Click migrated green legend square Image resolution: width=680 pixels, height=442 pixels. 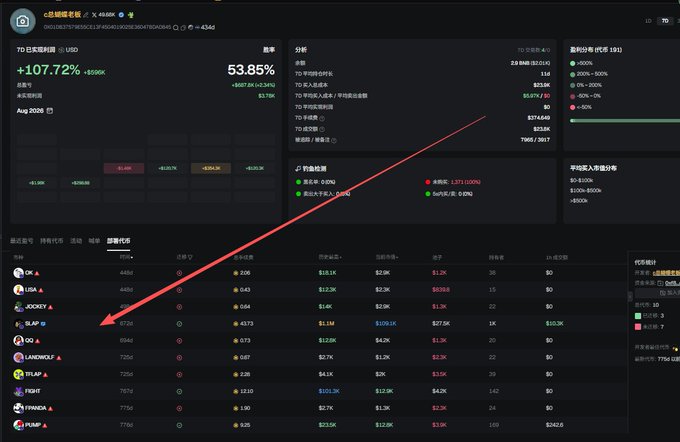(x=638, y=316)
